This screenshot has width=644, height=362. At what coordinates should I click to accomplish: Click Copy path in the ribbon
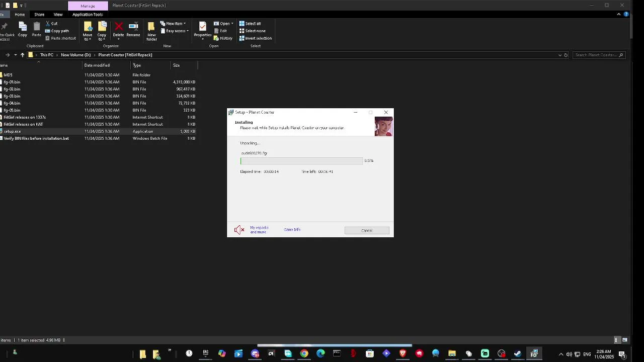[57, 31]
